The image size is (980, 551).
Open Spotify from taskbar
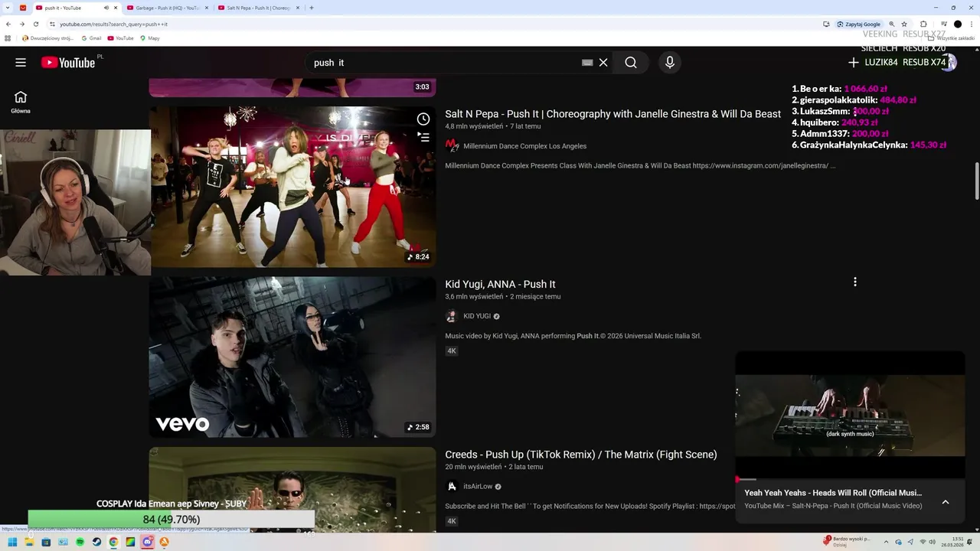click(x=80, y=542)
